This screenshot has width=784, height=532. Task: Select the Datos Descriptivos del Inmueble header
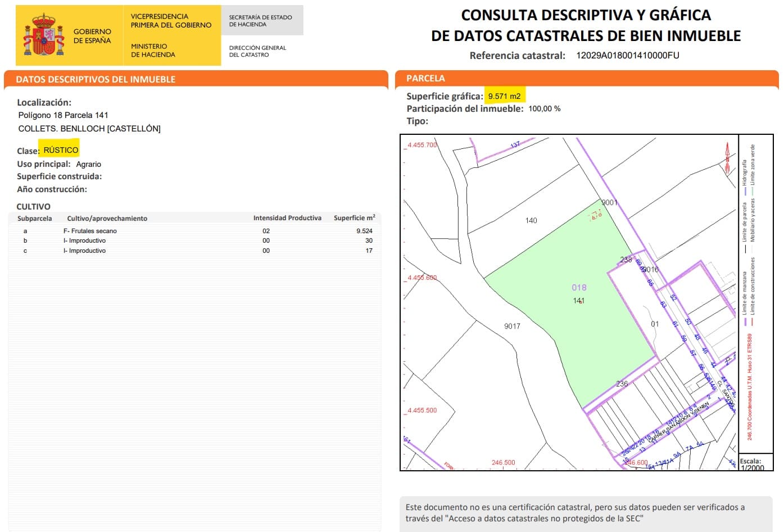96,79
